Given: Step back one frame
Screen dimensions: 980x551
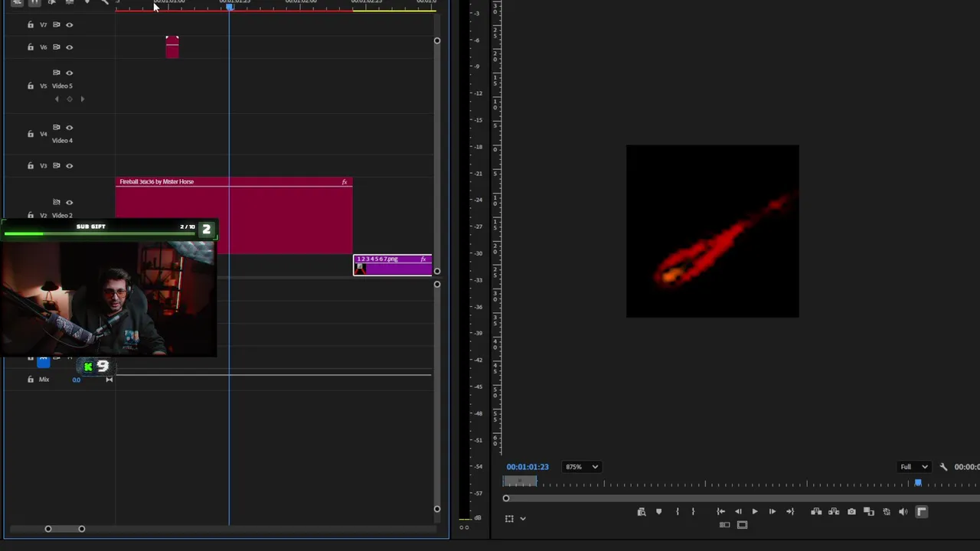Looking at the screenshot, I should tap(738, 512).
